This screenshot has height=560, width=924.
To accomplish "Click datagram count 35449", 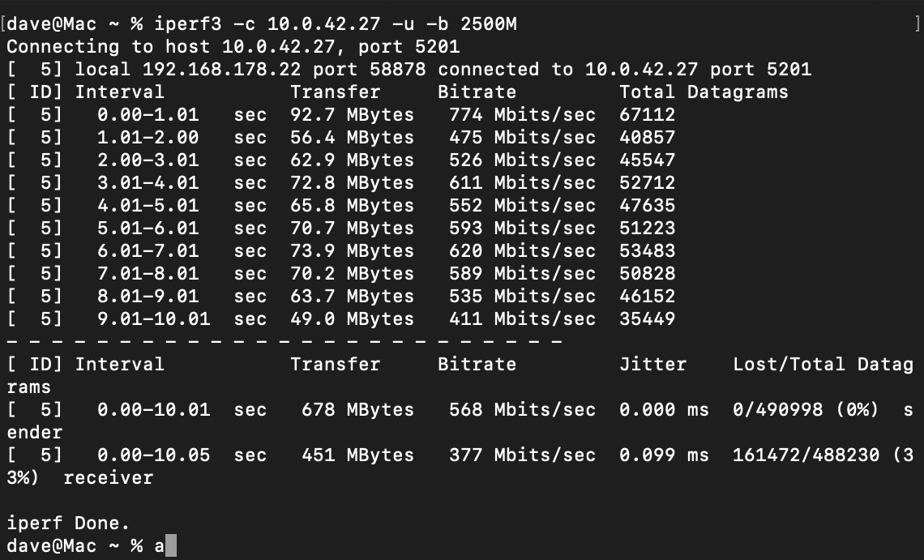I will click(647, 319).
